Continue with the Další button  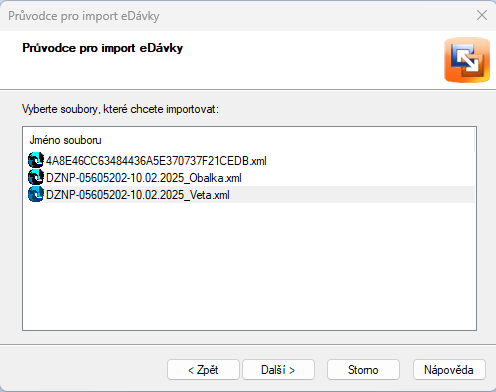tap(278, 370)
